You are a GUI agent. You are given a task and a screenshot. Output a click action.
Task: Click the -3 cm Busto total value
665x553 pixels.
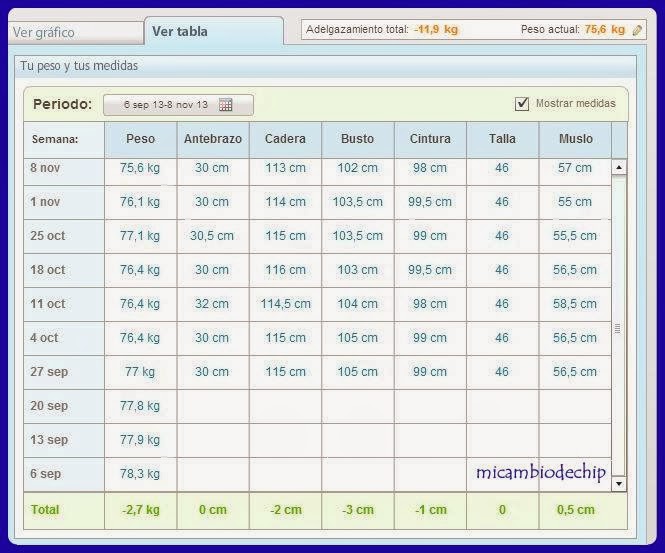[x=358, y=510]
